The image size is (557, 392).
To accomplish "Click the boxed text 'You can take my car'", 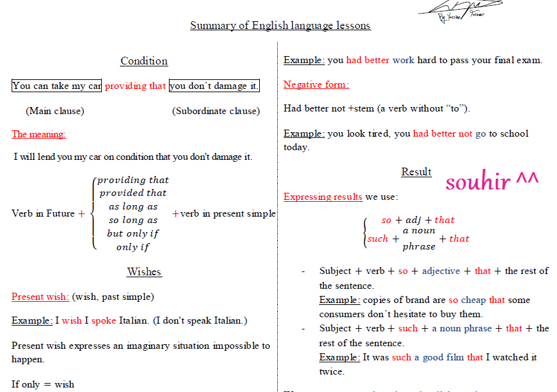I will click(x=57, y=86).
